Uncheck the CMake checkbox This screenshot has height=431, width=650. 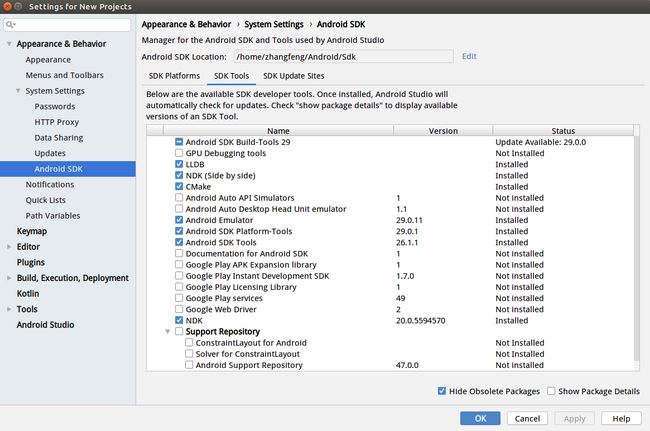point(179,186)
